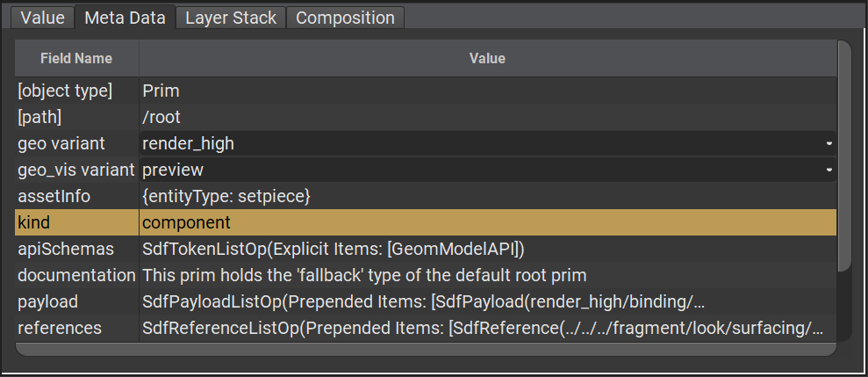Select the [object type] field name cell
Viewport: 868px width, 377px height.
[x=76, y=91]
